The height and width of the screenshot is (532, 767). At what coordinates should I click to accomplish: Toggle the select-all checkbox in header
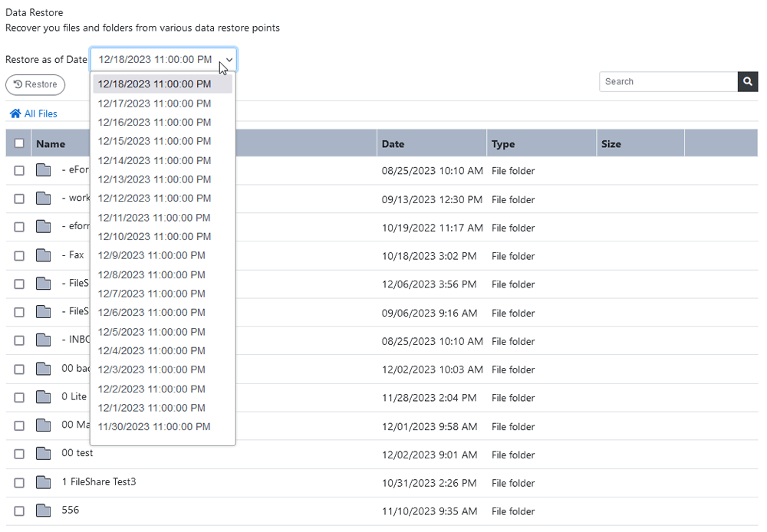(x=19, y=143)
